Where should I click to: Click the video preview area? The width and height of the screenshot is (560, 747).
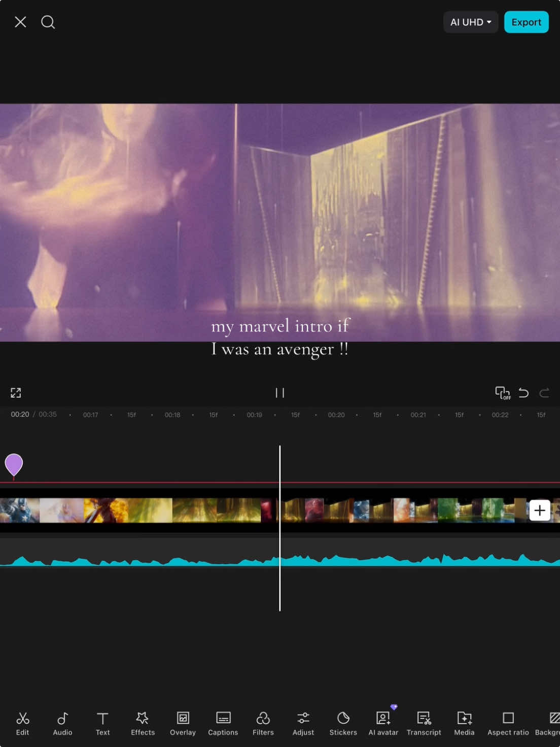pos(280,222)
